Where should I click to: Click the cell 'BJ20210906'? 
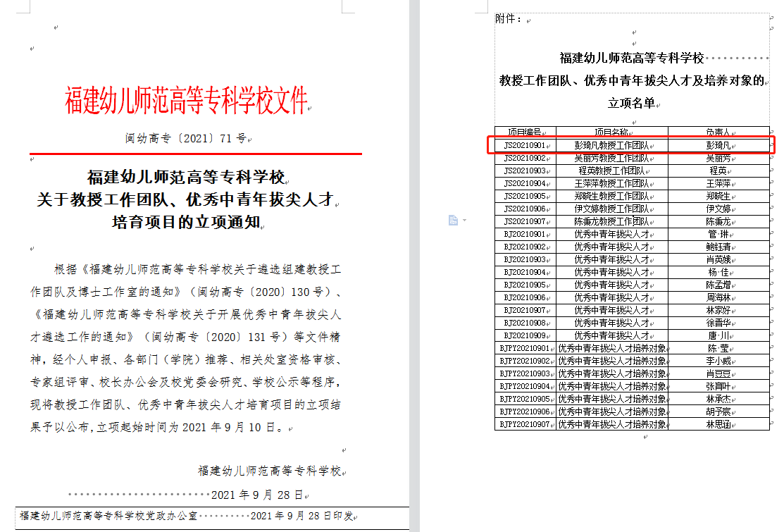click(525, 297)
